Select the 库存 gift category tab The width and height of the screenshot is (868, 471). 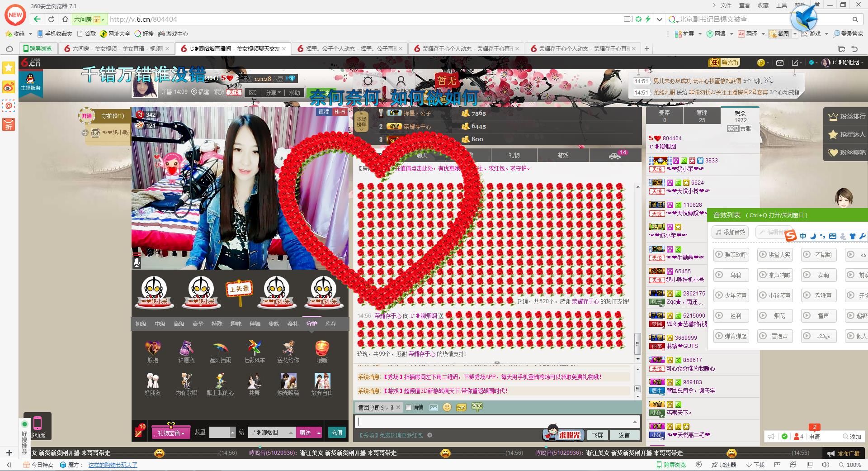point(330,324)
